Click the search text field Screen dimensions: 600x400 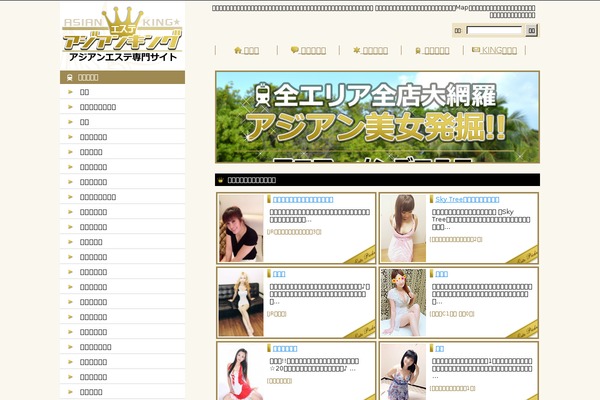tap(494, 31)
